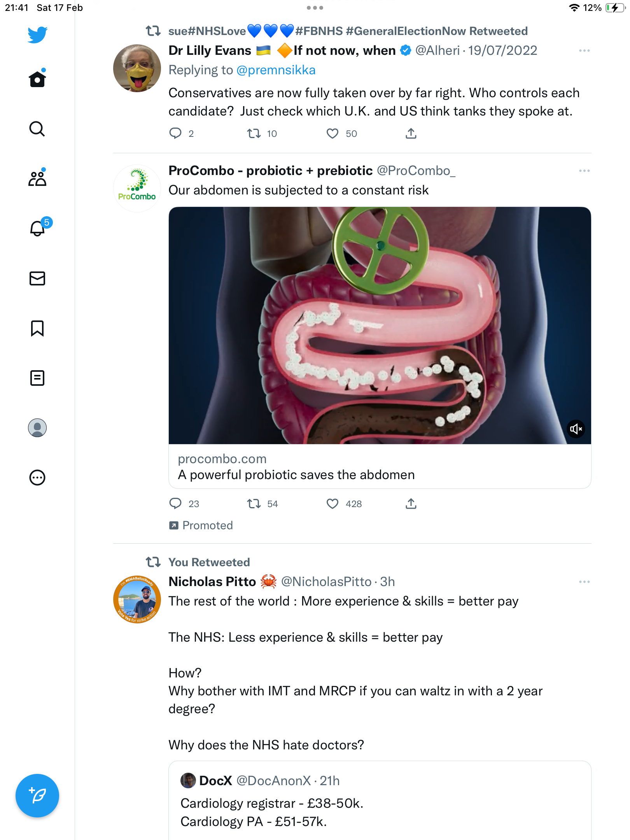This screenshot has height=840, width=630.
Task: Open the @premnsikka mention link
Action: 276,70
